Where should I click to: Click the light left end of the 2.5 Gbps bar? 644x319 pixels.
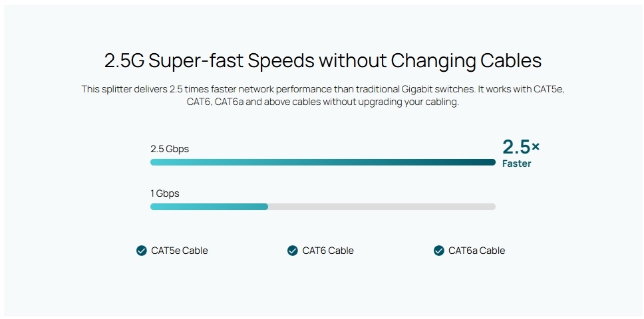160,162
